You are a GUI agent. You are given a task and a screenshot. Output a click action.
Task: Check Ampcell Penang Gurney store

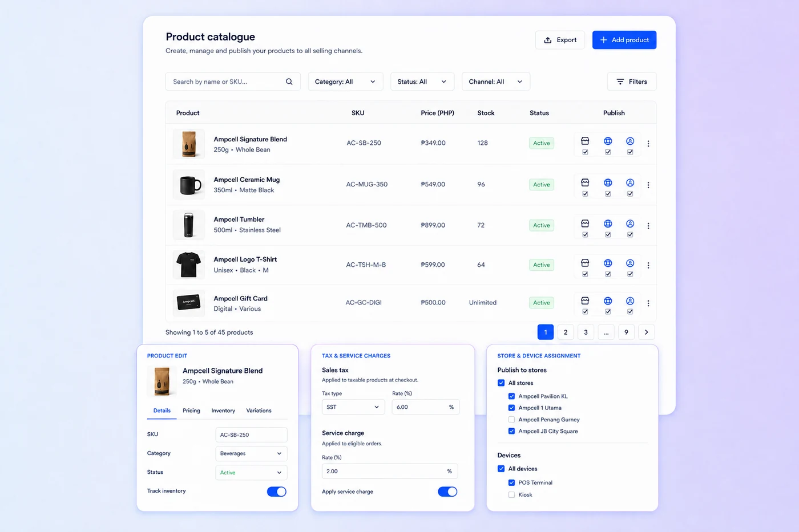(x=511, y=420)
